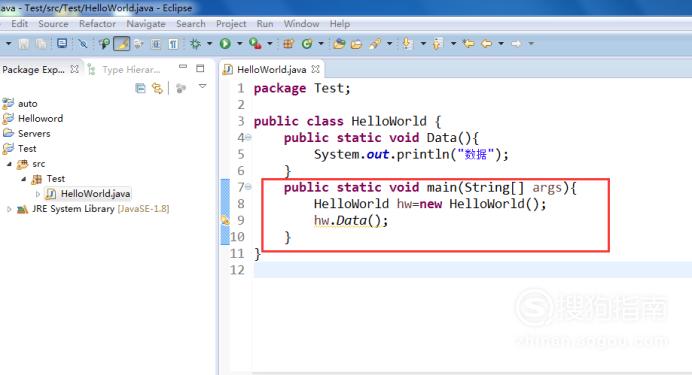
Task: Click the New Java Package icon
Action: pos(288,43)
